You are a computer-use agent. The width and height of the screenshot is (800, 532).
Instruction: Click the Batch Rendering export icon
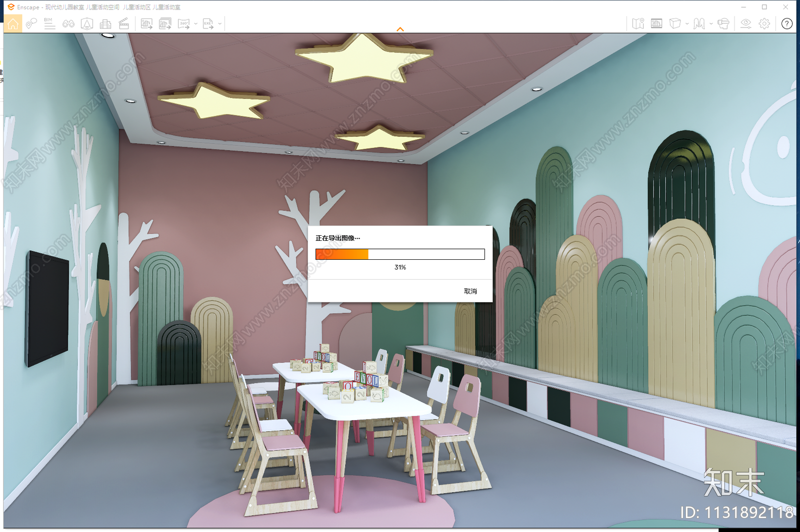point(165,23)
